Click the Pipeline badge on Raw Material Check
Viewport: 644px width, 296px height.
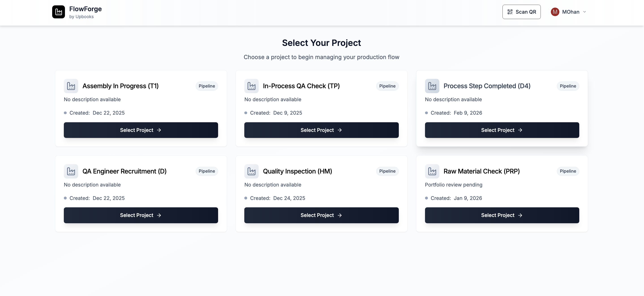568,171
